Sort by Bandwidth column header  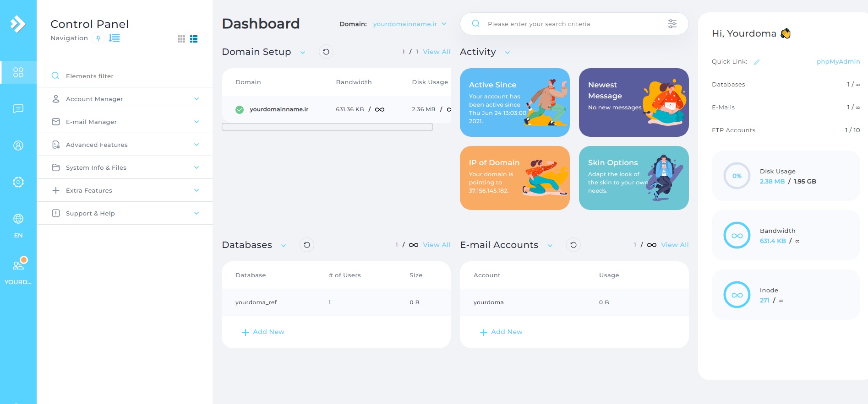tap(354, 82)
